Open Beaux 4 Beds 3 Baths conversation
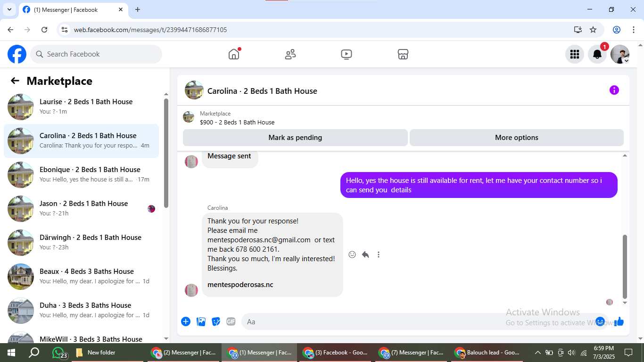644x362 pixels. click(81, 277)
